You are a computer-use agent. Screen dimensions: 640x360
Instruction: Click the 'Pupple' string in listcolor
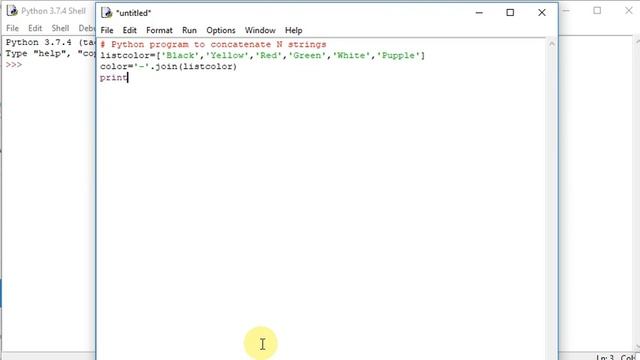pos(398,56)
